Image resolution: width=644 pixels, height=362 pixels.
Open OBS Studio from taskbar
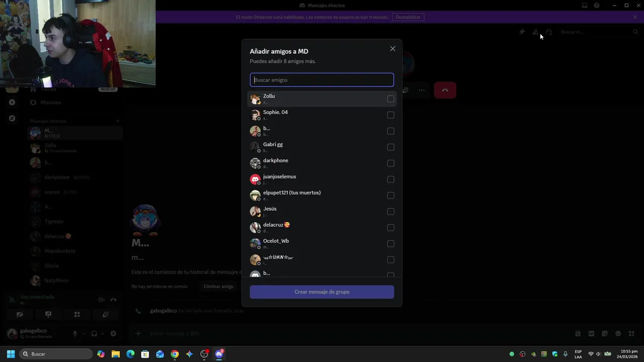pyautogui.click(x=204, y=354)
